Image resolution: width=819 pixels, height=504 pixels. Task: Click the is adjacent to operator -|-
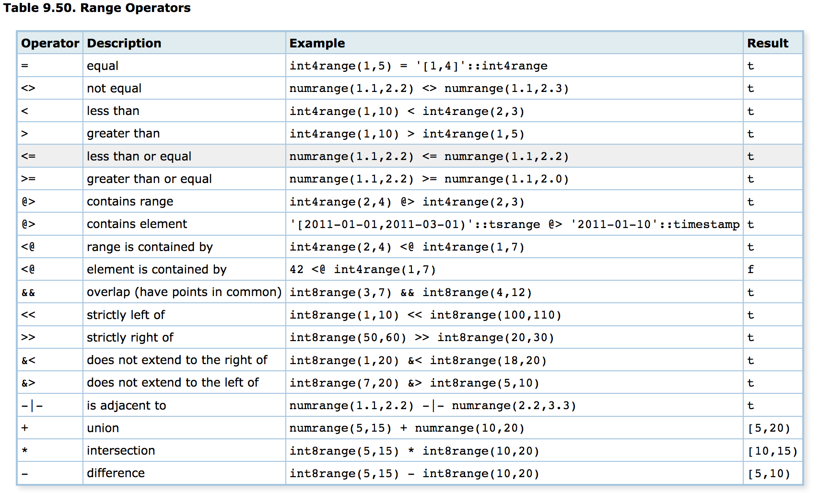pos(34,405)
